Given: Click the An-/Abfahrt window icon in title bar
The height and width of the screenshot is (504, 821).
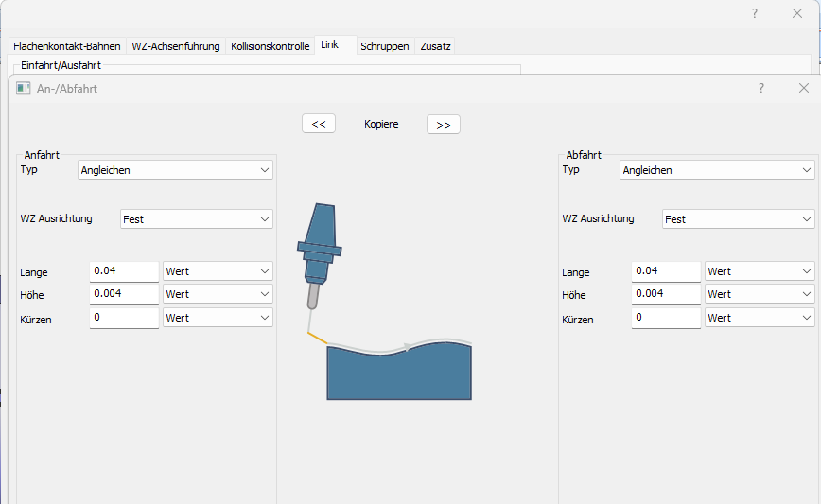Looking at the screenshot, I should click(24, 88).
